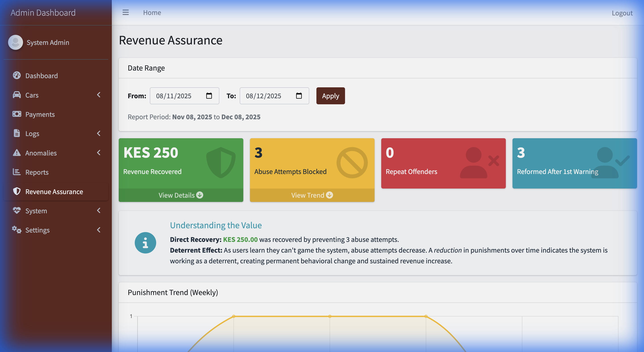Viewport: 644px width, 352px height.
Task: Click second data point on Punishment Trend chart
Action: click(x=330, y=316)
